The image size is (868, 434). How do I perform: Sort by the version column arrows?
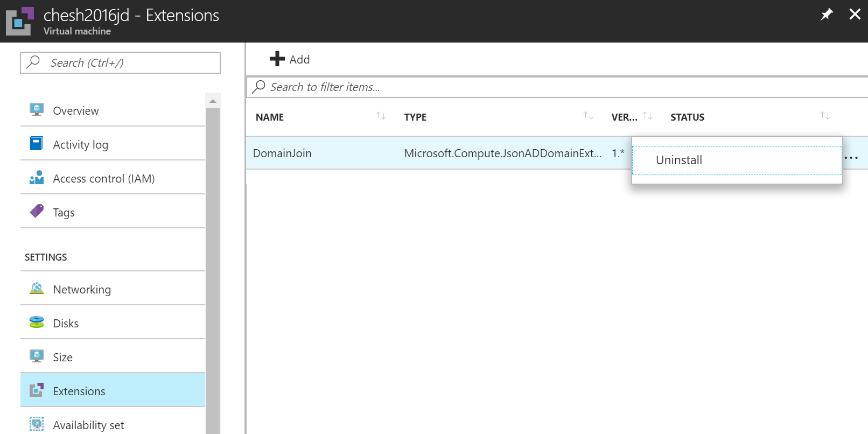[648, 116]
